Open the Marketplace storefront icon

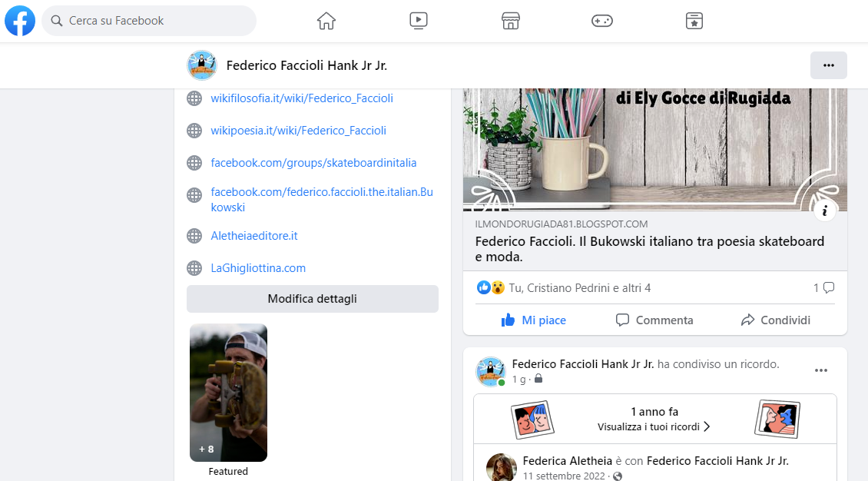click(x=511, y=21)
